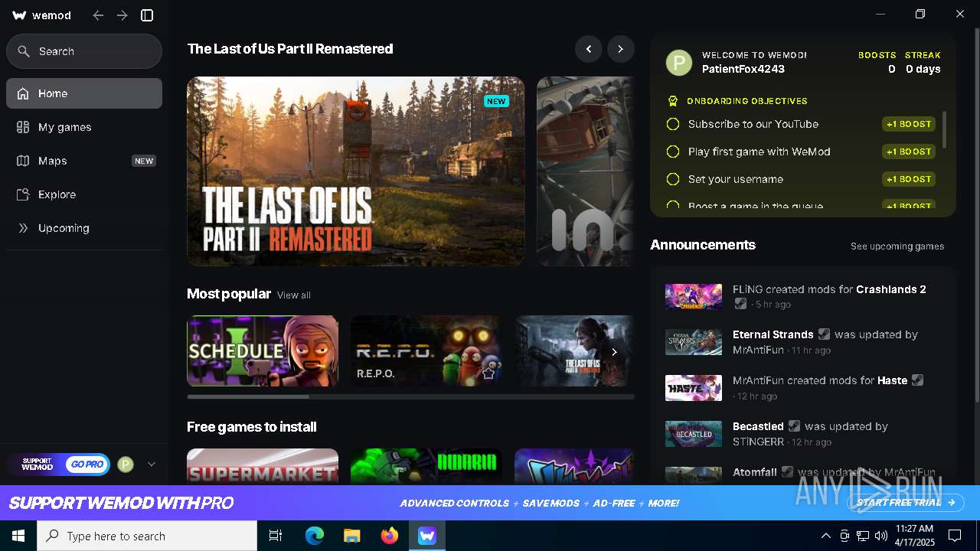Expand the account menu chevron

(x=152, y=464)
